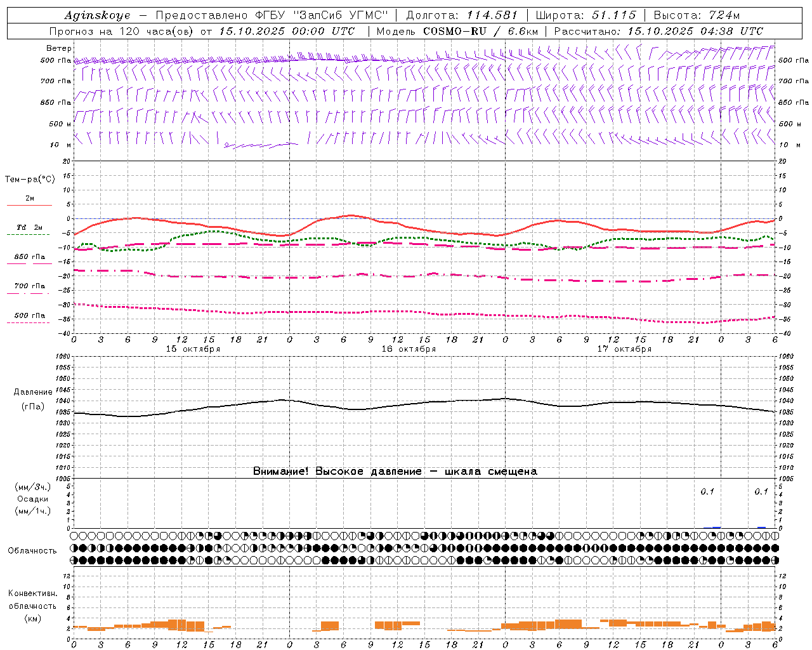Click the date label 17 октября

coord(624,349)
